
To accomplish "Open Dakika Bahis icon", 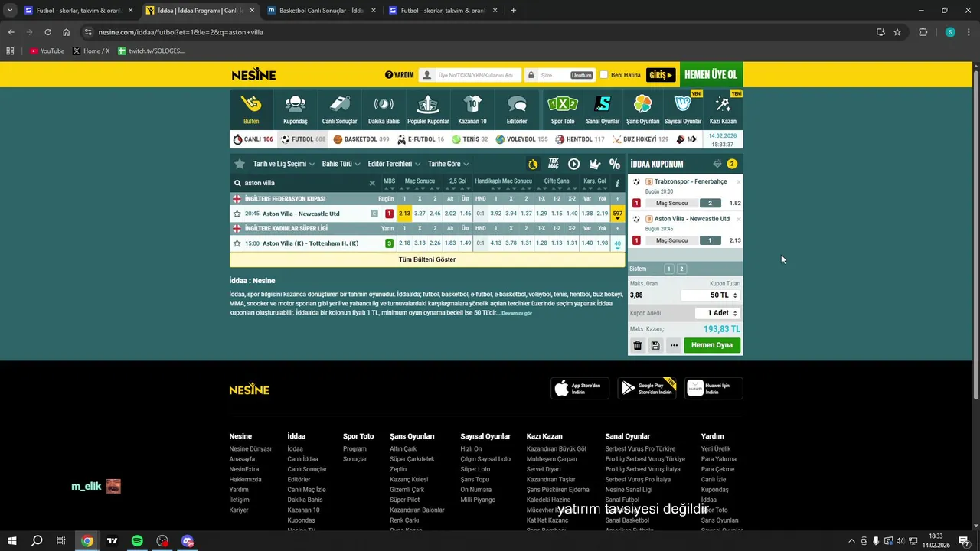I will tap(384, 103).
